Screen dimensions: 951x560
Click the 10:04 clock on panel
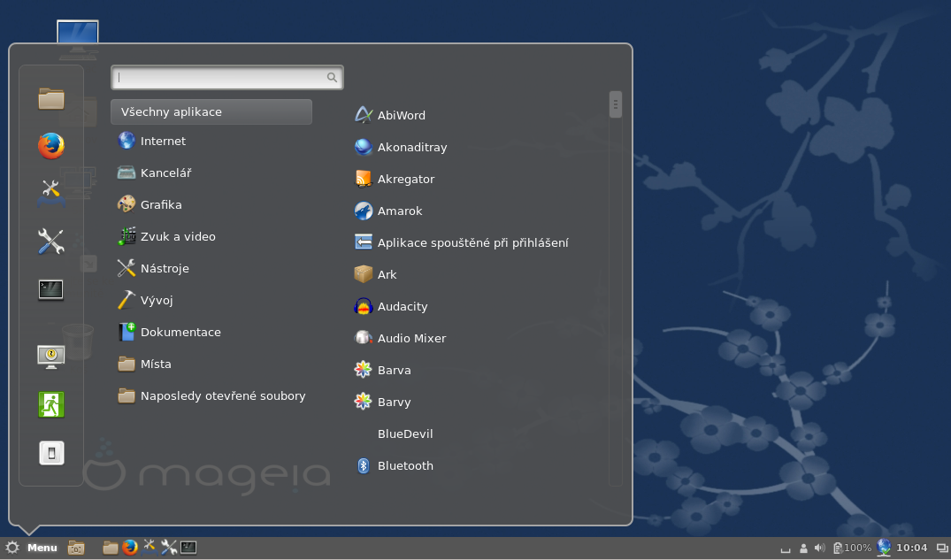(x=911, y=548)
